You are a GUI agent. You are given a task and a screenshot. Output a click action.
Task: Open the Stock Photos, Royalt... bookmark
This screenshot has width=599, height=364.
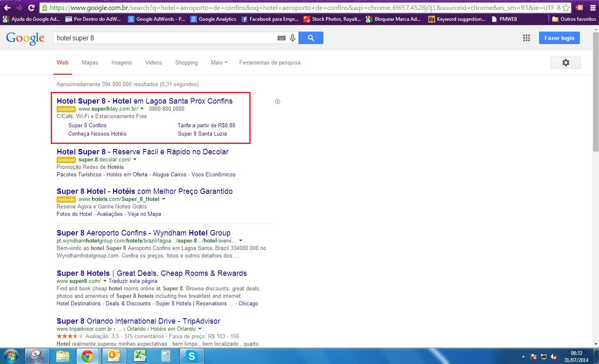[x=332, y=19]
